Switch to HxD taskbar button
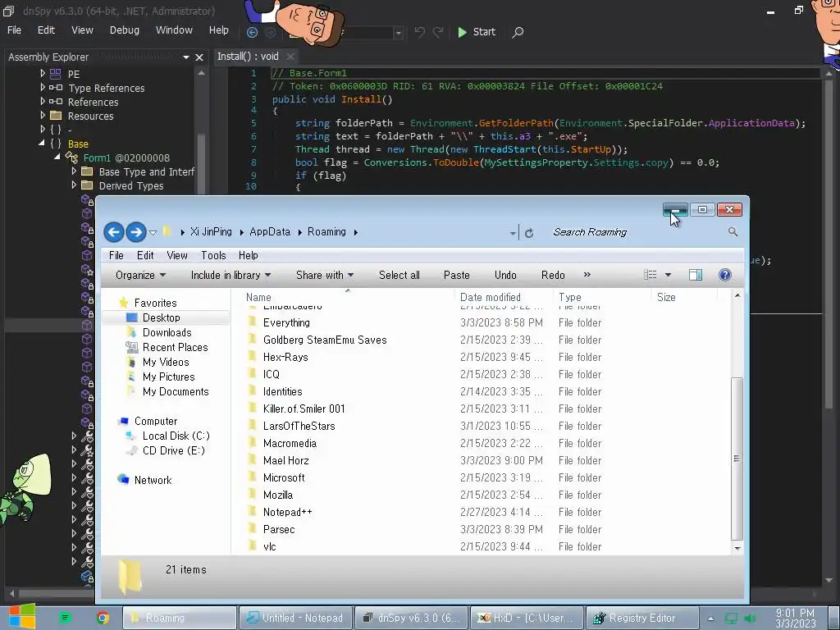This screenshot has width=840, height=630. 527,618
